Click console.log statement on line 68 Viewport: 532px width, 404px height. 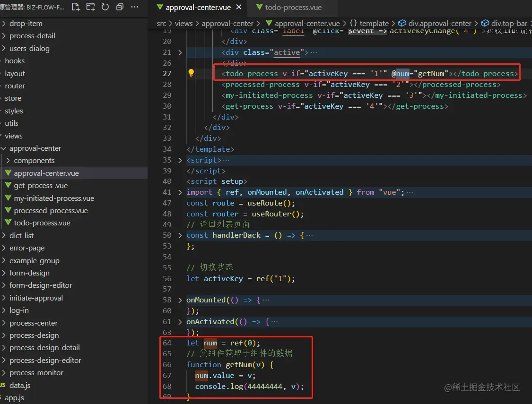249,387
